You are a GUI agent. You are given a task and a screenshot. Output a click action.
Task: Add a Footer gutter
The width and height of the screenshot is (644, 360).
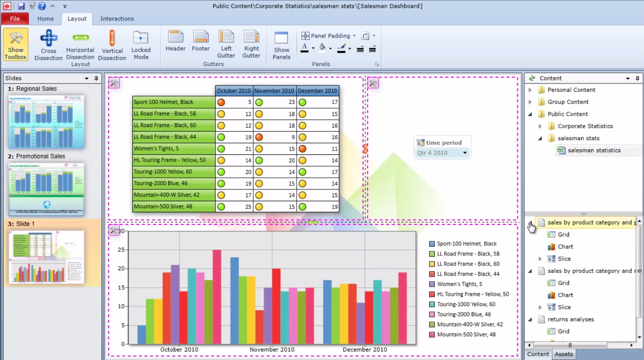tap(201, 41)
